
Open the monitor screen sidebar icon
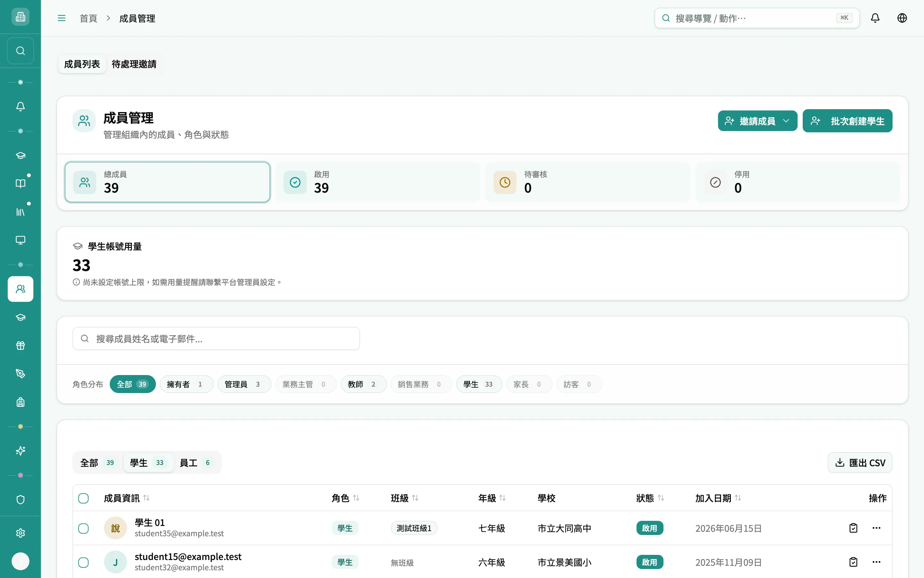pos(20,240)
